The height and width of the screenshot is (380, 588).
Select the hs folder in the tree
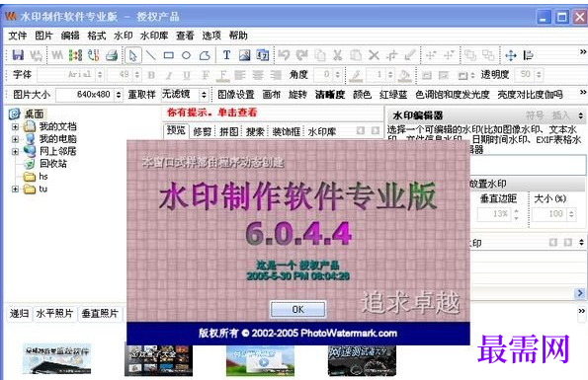(43, 177)
